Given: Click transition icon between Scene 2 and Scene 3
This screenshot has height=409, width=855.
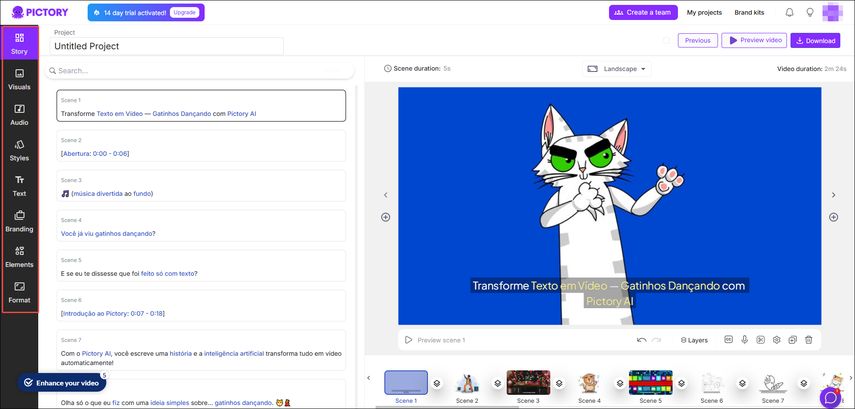Looking at the screenshot, I should 498,383.
